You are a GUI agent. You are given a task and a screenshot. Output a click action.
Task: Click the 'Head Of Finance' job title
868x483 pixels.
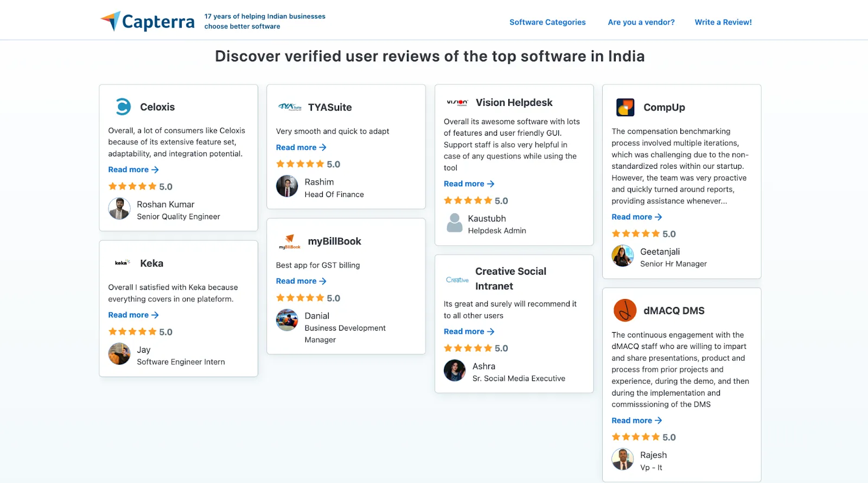point(334,194)
